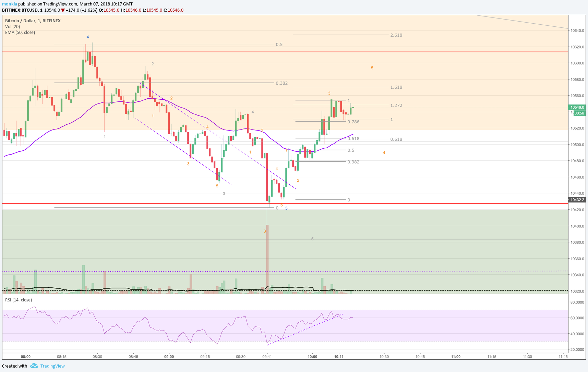Select the 0.786 Fibonacci retracement label
The height and width of the screenshot is (372, 588).
[353, 122]
